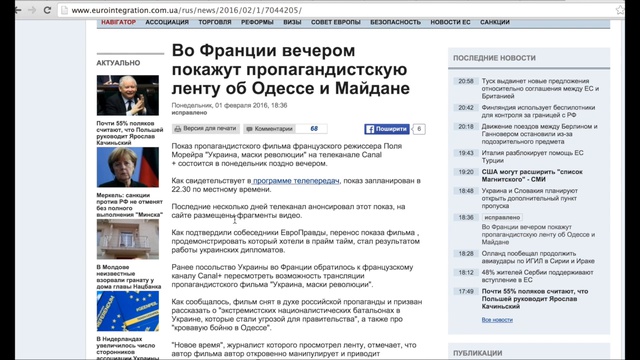Click the page icon in address bar
Viewport: 640px width, 360px height.
point(64,10)
